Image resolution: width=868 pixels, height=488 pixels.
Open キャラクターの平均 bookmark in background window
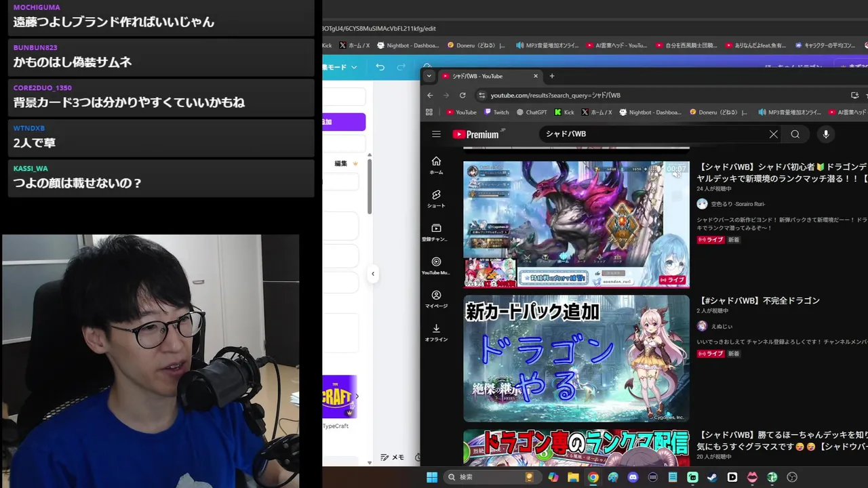pyautogui.click(x=825, y=45)
